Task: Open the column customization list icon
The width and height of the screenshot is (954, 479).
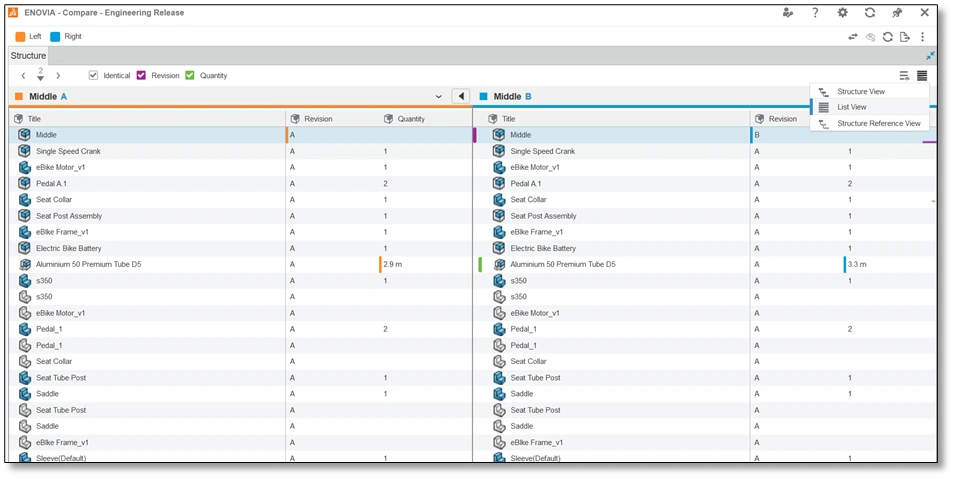Action: coord(904,75)
